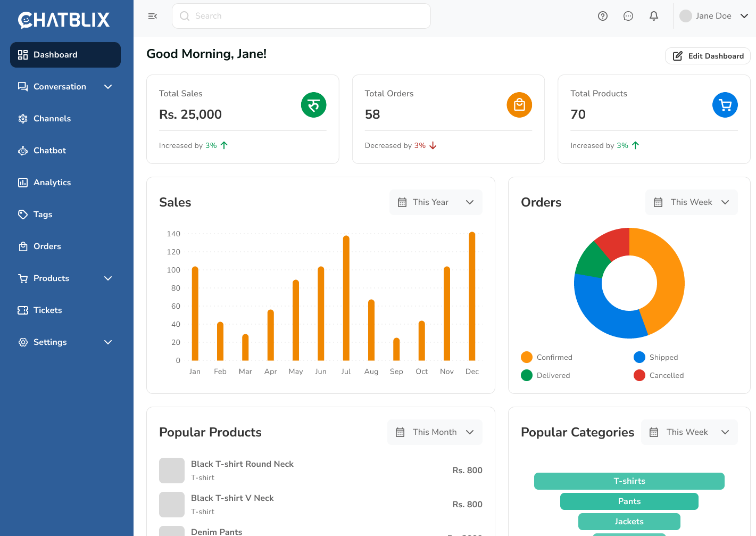
Task: Click inside the Search field
Action: pyautogui.click(x=301, y=16)
